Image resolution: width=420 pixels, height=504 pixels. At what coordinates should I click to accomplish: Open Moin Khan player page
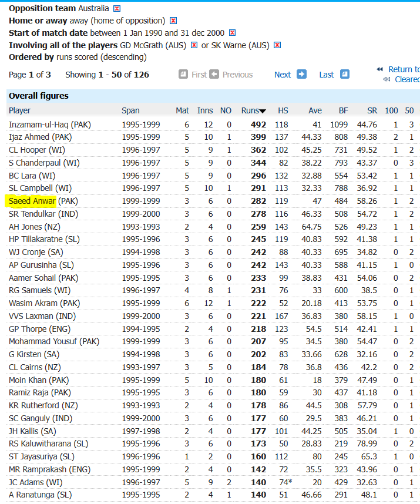coord(28,380)
